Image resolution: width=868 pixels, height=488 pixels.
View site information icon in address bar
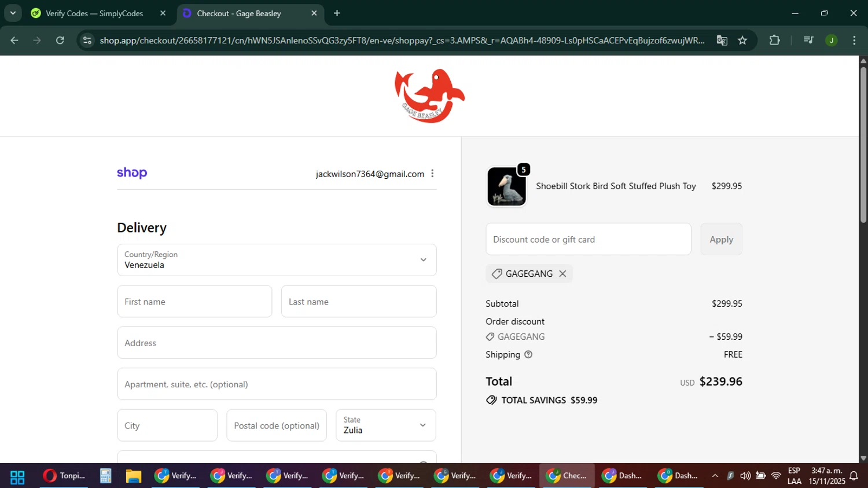click(x=87, y=41)
